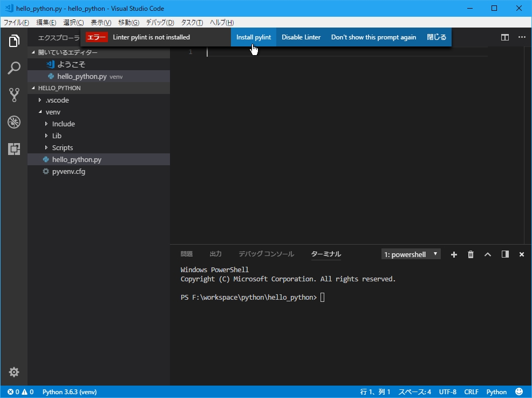Click the VS Code logo in the title bar
Viewport: 532px width, 398px height.
coord(9,8)
